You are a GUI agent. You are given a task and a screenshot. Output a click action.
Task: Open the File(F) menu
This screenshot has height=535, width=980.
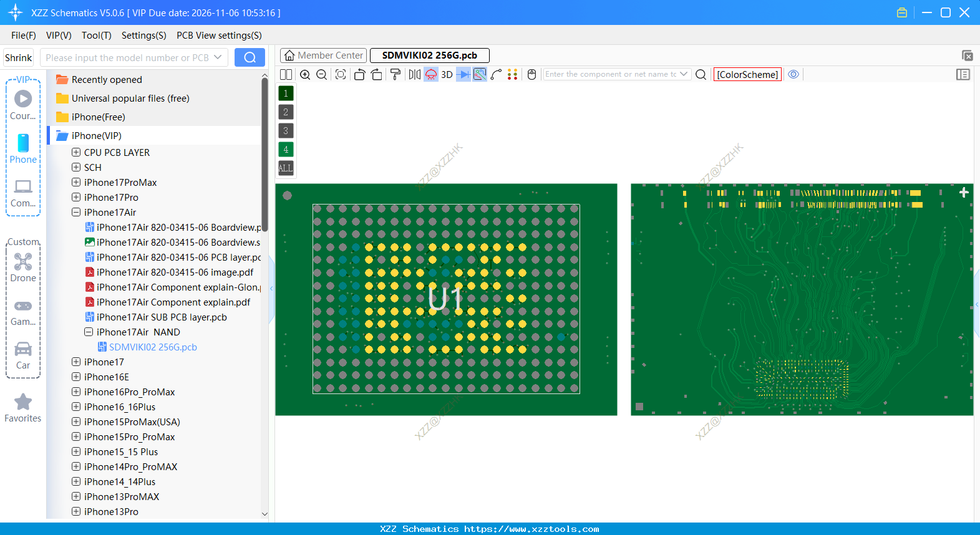click(x=24, y=36)
